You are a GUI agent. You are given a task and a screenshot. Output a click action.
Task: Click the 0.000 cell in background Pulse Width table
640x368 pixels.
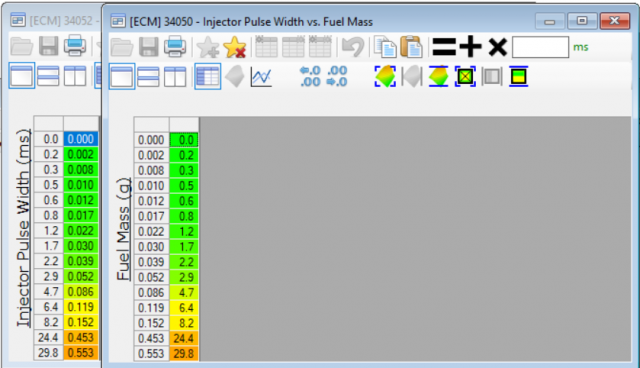pos(81,139)
